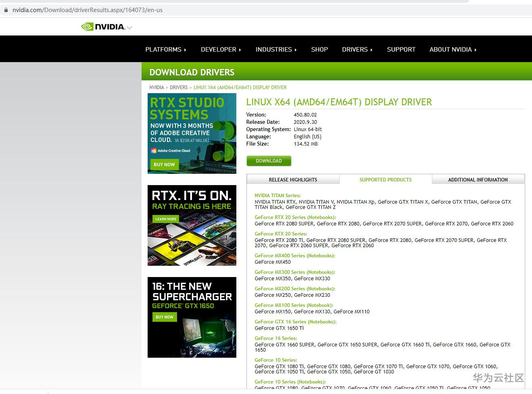The height and width of the screenshot is (394, 532).
Task: Open the Platforms menu
Action: click(x=166, y=49)
